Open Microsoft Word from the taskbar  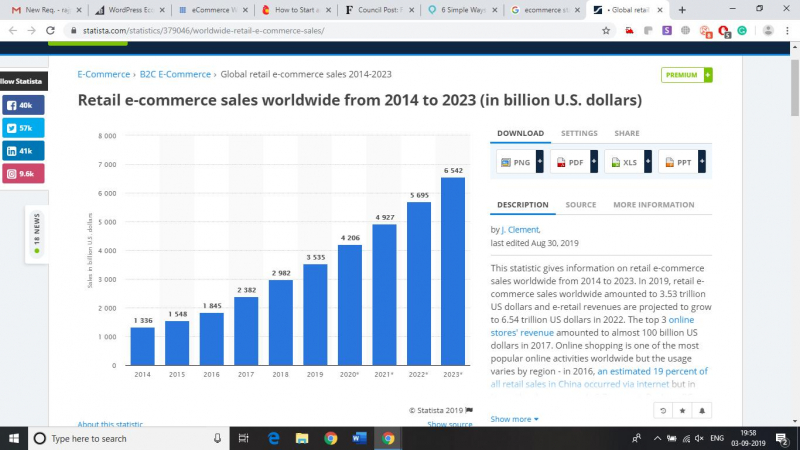pos(359,438)
